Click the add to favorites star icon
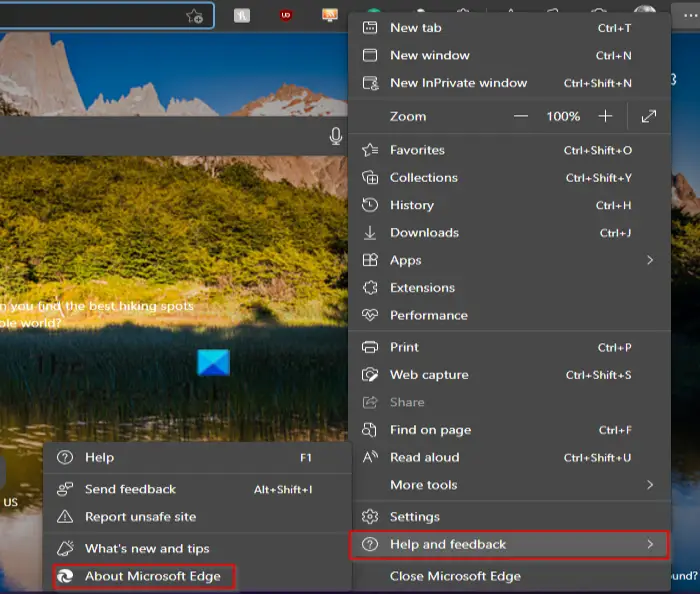Image resolution: width=700 pixels, height=594 pixels. tap(195, 17)
